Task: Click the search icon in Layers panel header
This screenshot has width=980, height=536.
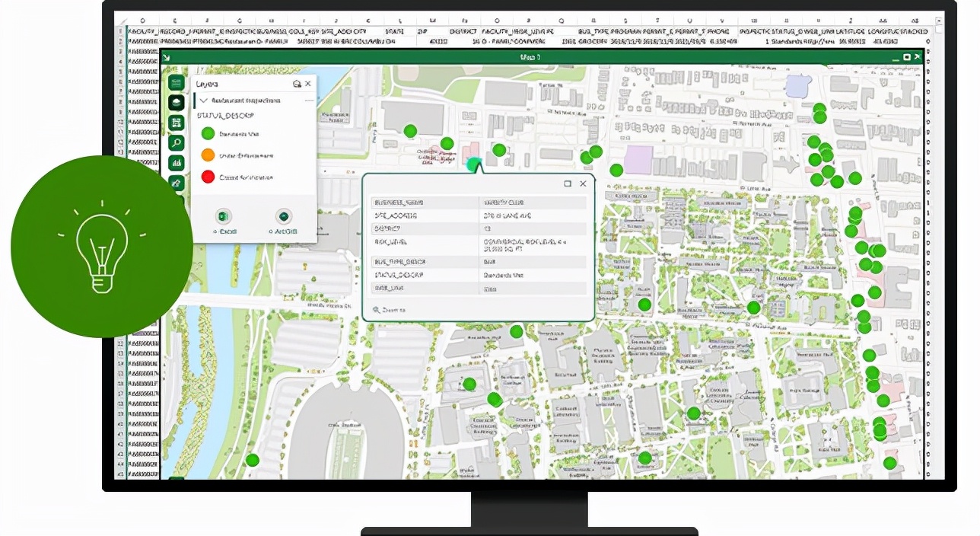Action: 297,84
